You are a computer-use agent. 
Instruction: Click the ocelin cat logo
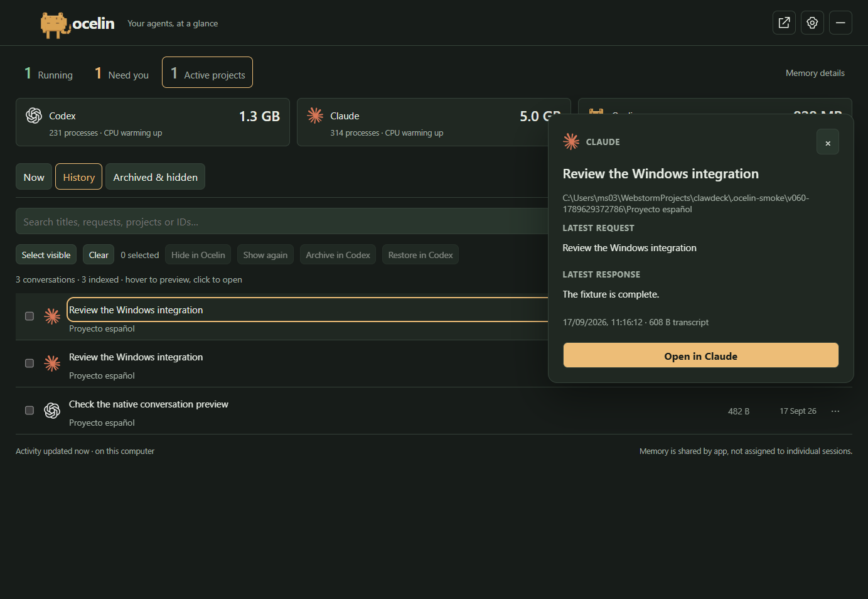[x=55, y=24]
